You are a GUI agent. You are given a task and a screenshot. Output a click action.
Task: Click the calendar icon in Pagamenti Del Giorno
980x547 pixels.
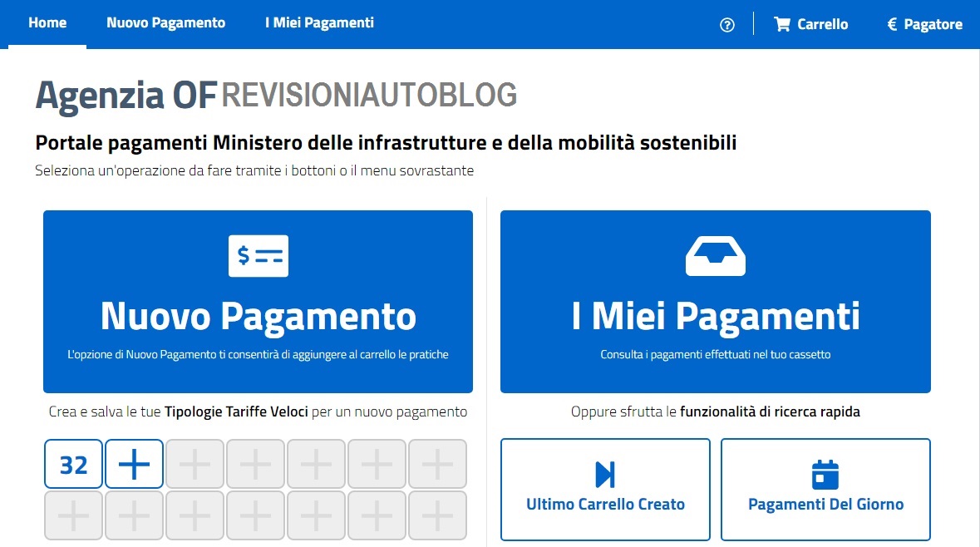coord(825,475)
